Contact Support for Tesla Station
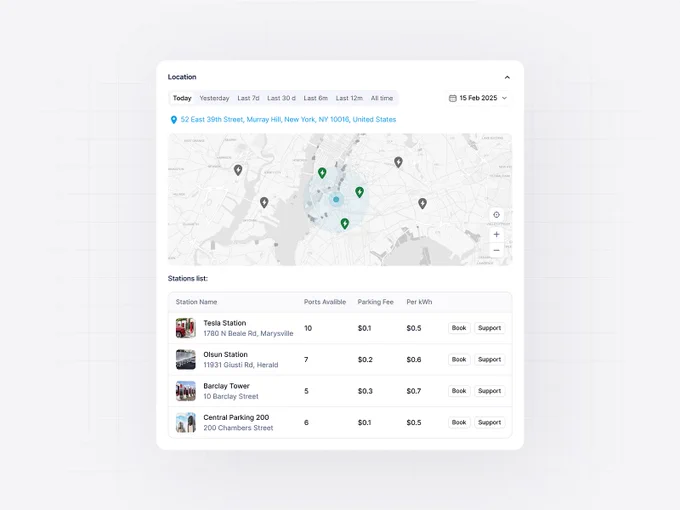Image resolution: width=680 pixels, height=510 pixels. [x=489, y=328]
